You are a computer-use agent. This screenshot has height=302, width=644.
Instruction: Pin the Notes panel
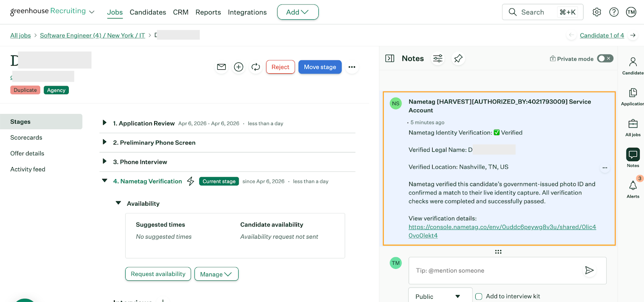(x=458, y=59)
